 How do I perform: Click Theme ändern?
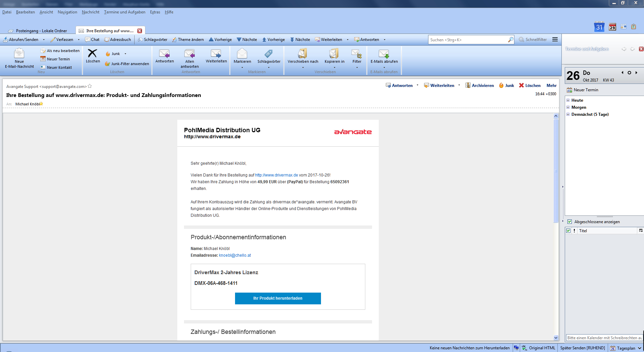(188, 40)
